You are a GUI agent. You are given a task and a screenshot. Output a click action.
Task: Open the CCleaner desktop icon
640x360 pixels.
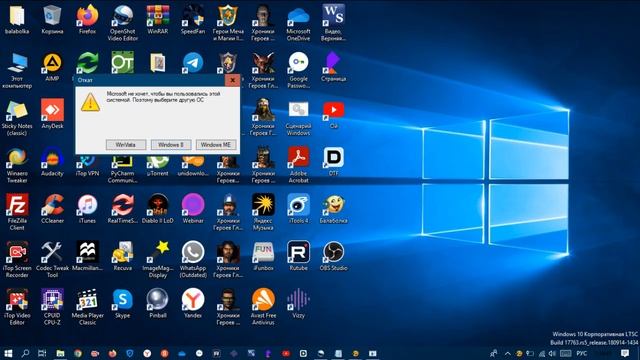click(52, 209)
